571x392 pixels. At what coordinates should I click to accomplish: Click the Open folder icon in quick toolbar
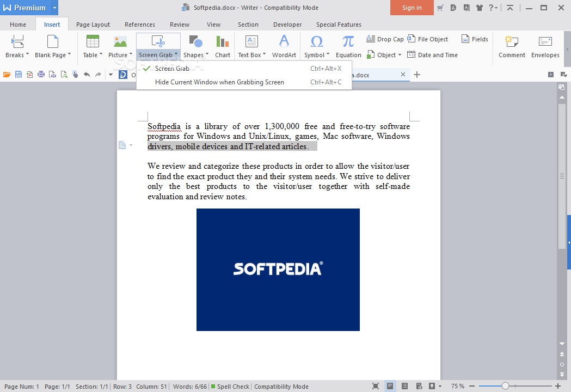click(x=7, y=75)
